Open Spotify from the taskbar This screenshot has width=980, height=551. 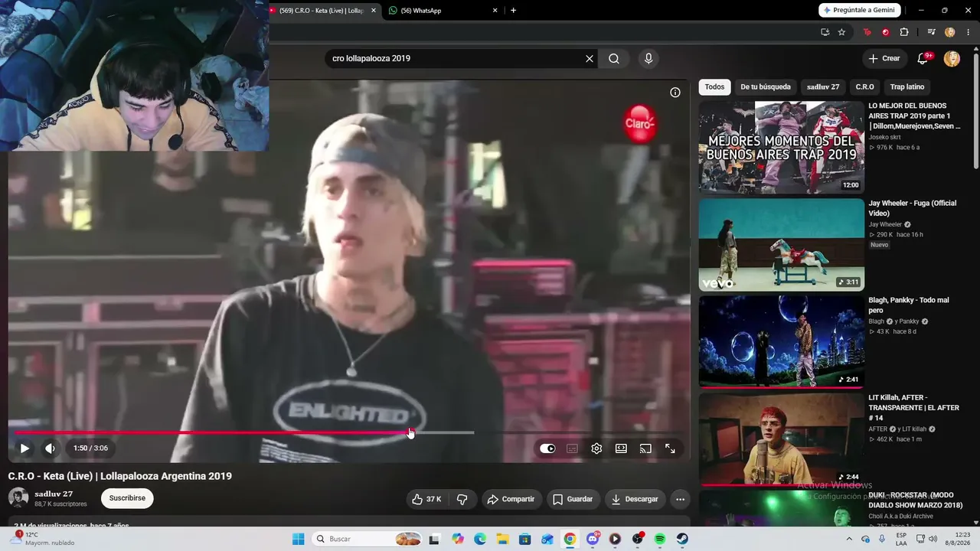point(660,539)
